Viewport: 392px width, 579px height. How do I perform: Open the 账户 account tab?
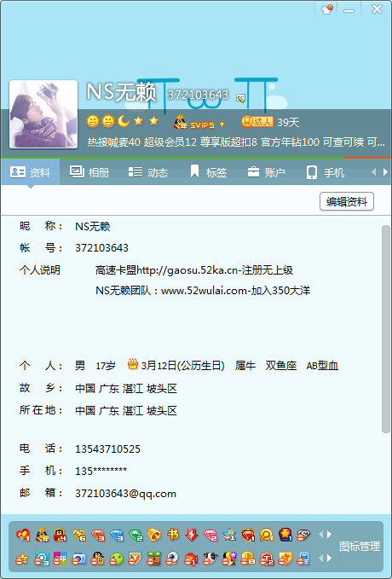click(267, 172)
